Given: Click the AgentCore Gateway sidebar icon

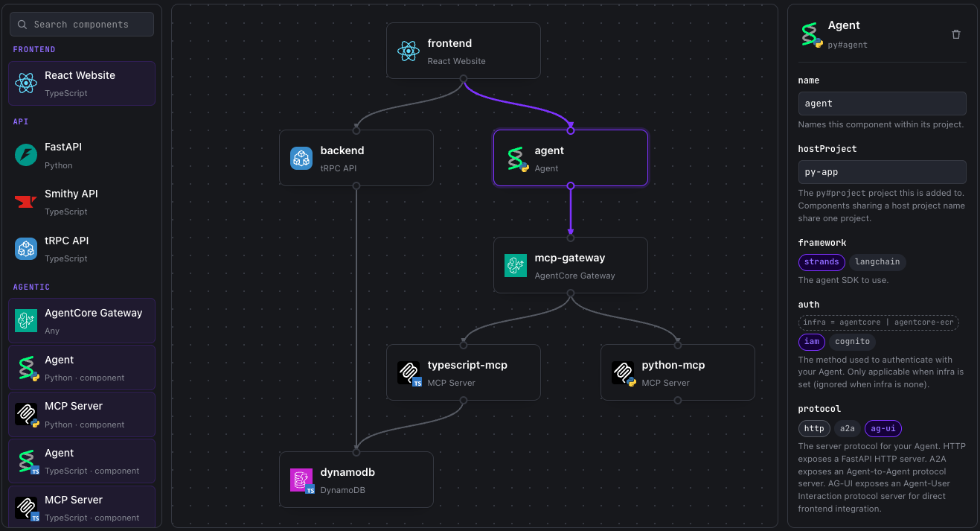Looking at the screenshot, I should 26,321.
